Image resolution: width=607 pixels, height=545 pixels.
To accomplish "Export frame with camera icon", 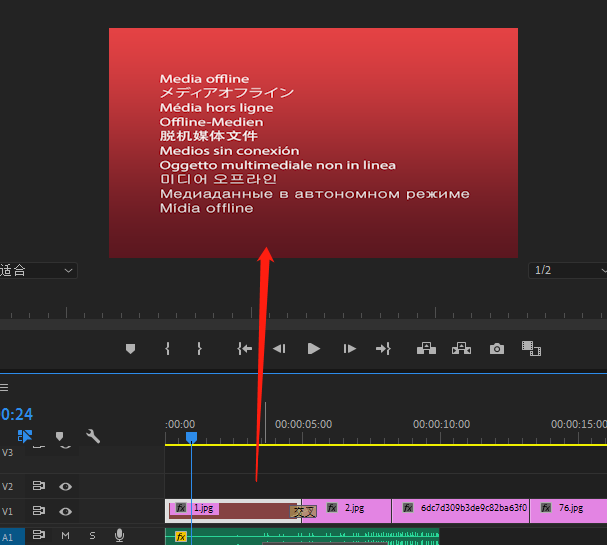I will click(497, 349).
